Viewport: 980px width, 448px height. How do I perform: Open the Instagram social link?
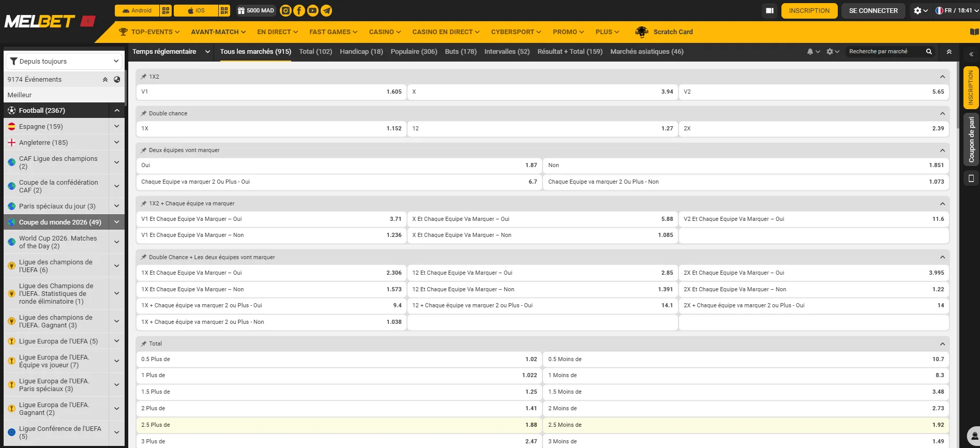[285, 10]
